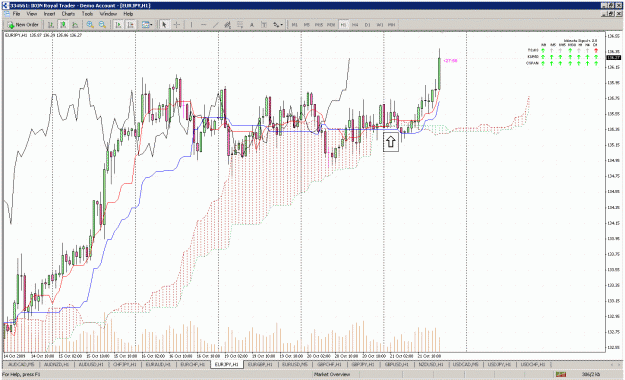The width and height of the screenshot is (625, 380).
Task: Switch to the GBPJPY,H1 chart tab
Action: pyautogui.click(x=363, y=364)
